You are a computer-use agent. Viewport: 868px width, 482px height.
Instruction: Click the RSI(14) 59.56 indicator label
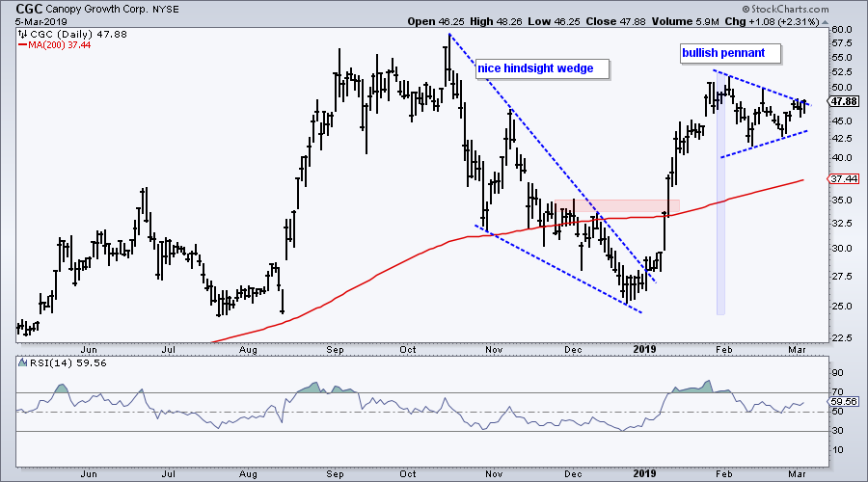click(x=68, y=363)
